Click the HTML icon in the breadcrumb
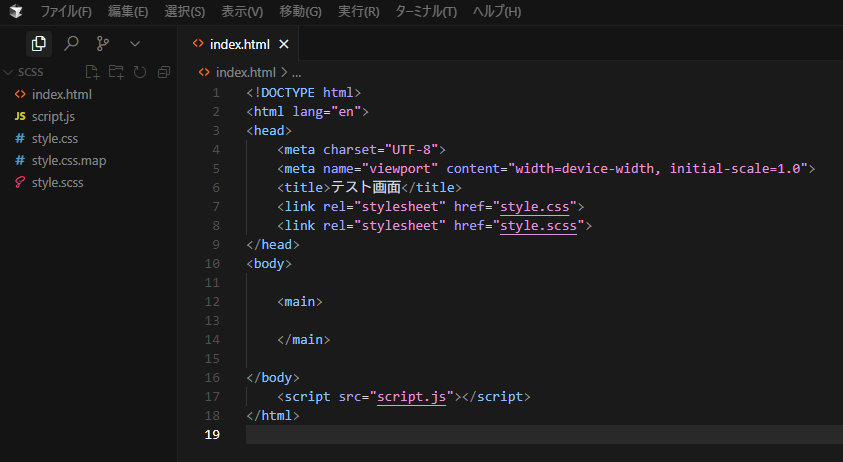Screen dimensions: 843x462 point(204,72)
